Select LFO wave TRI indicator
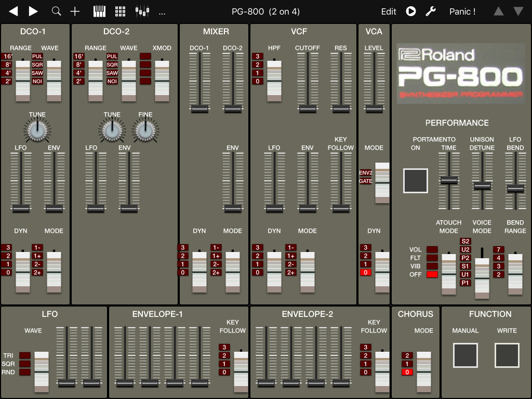The width and height of the screenshot is (532, 399). pyautogui.click(x=25, y=355)
